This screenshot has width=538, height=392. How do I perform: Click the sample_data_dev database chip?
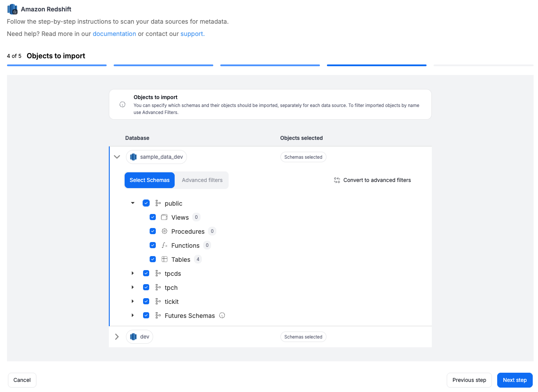tap(157, 157)
